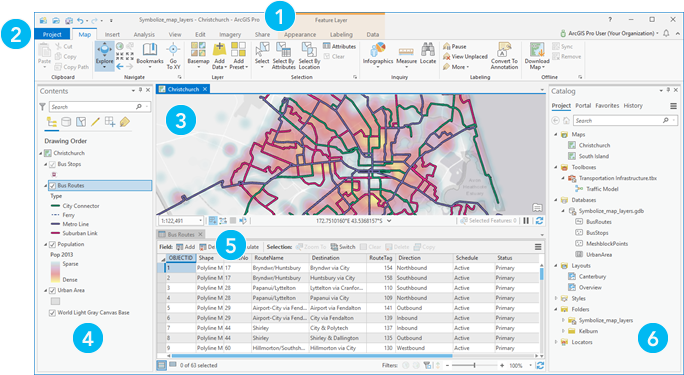Click Pause in Labeling group
Viewport: 684px width, 375px height.
[x=455, y=46]
